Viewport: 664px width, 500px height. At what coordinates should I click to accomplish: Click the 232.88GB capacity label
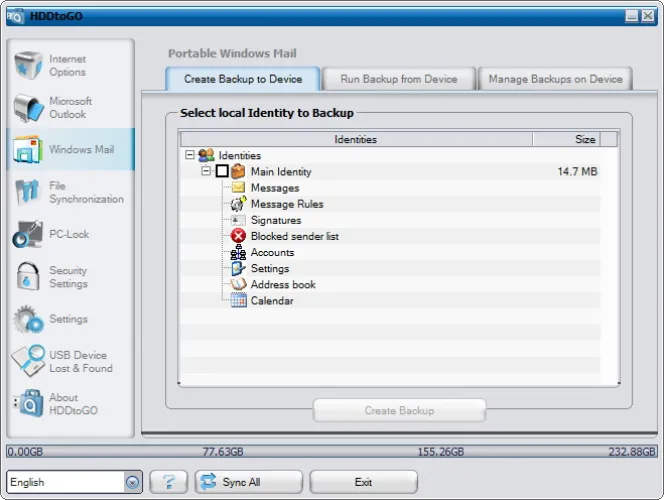(632, 452)
